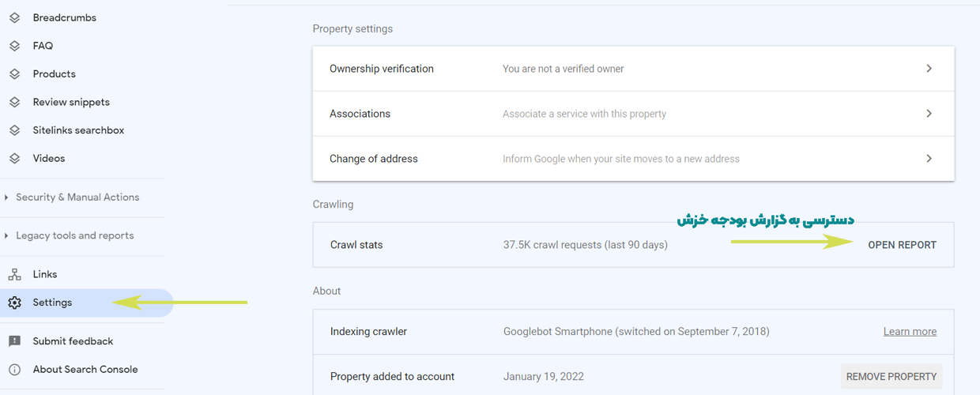Click the Breadcrumbs layers icon

tap(14, 17)
